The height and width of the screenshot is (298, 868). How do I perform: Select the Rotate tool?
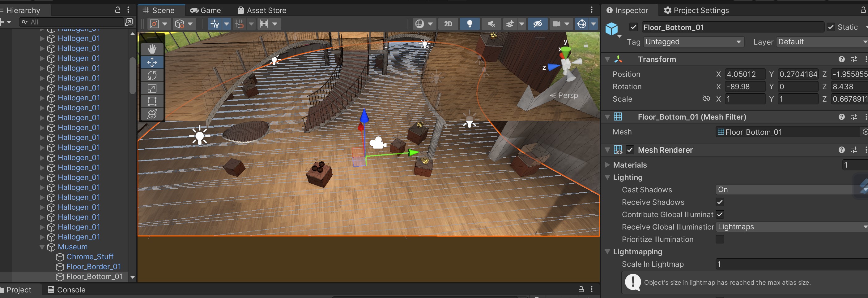click(x=152, y=75)
